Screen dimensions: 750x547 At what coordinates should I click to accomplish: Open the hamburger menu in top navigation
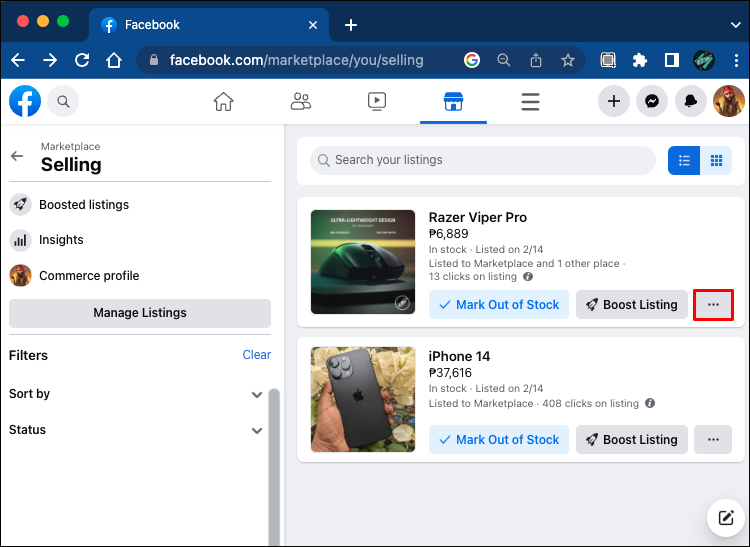[530, 101]
